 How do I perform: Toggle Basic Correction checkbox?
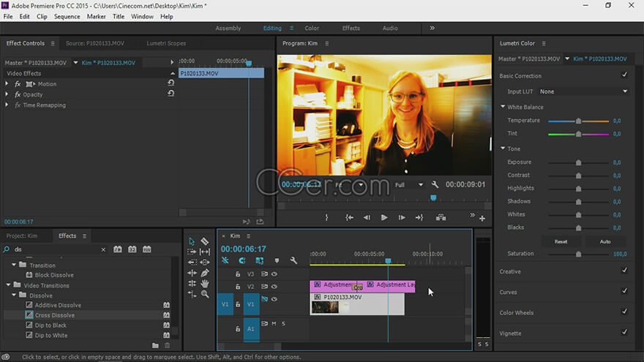pos(625,75)
